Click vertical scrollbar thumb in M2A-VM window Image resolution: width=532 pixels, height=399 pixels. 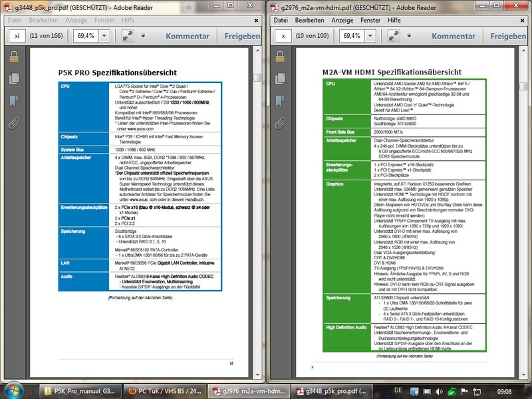click(x=523, y=86)
